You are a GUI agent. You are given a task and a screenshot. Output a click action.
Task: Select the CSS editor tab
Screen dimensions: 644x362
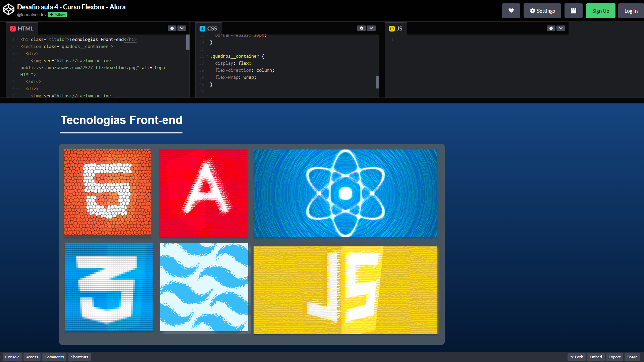[208, 28]
